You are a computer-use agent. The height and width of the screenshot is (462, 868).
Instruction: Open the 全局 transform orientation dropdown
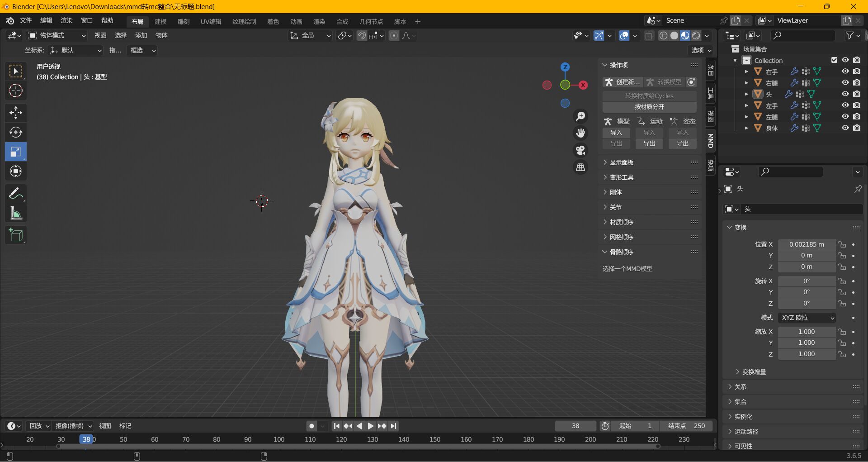[310, 35]
